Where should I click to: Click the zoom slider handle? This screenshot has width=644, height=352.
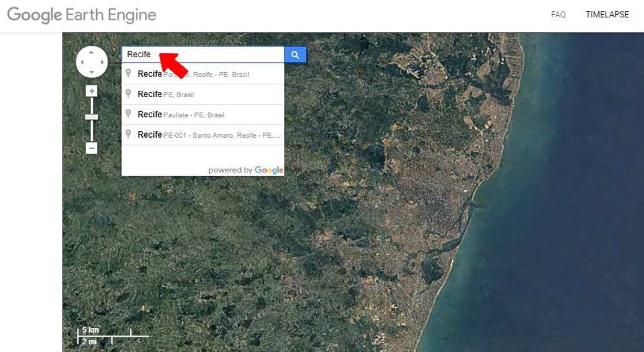tap(91, 116)
